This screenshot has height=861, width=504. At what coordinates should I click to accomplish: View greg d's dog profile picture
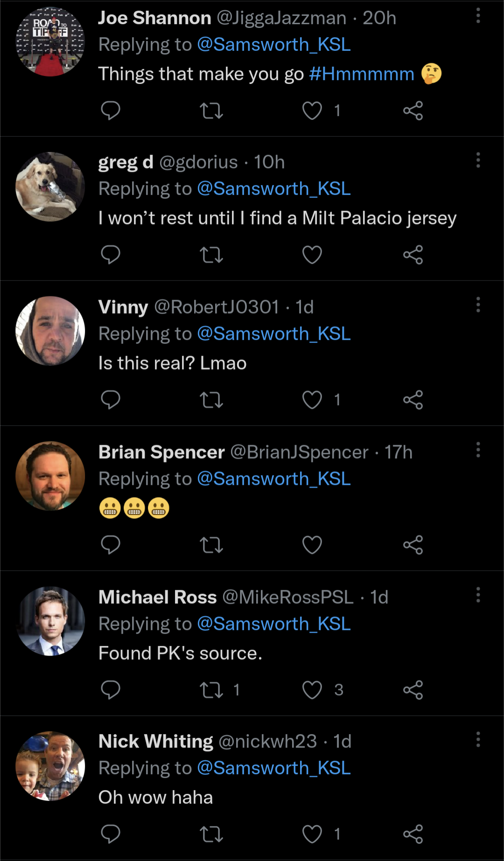point(50,187)
